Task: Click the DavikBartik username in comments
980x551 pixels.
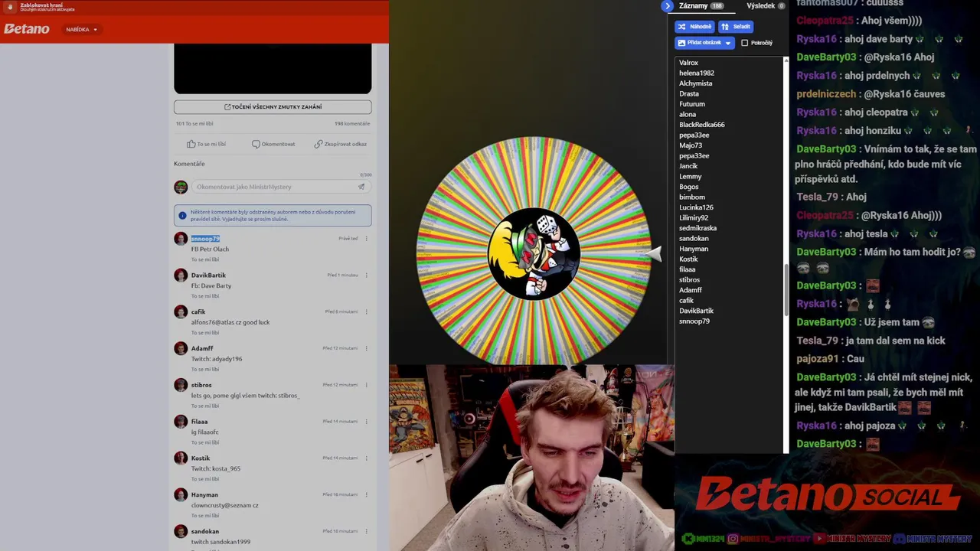Action: [208, 275]
